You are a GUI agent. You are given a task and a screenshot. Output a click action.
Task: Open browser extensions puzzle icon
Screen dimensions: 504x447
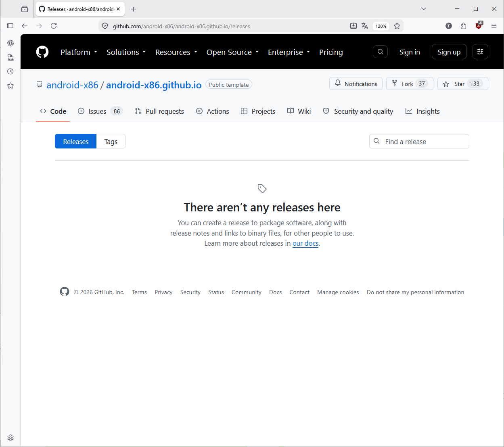[464, 26]
